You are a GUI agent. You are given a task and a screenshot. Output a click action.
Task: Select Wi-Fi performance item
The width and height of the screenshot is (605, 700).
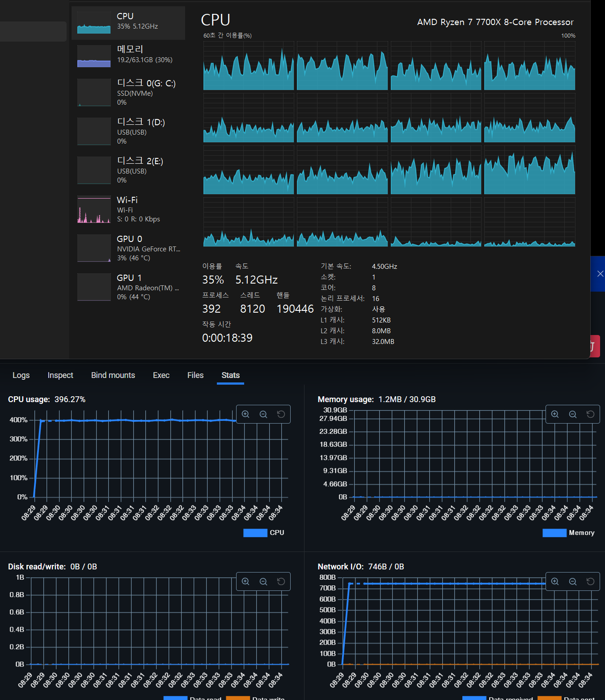pos(128,209)
